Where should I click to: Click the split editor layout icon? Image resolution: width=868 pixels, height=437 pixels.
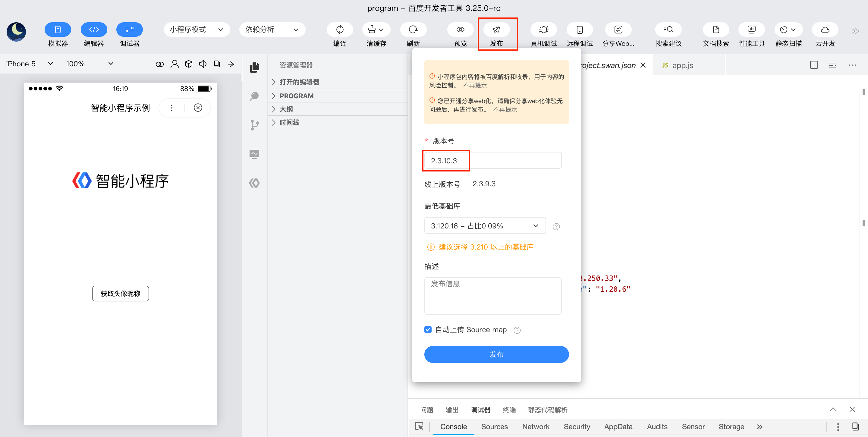(x=814, y=65)
